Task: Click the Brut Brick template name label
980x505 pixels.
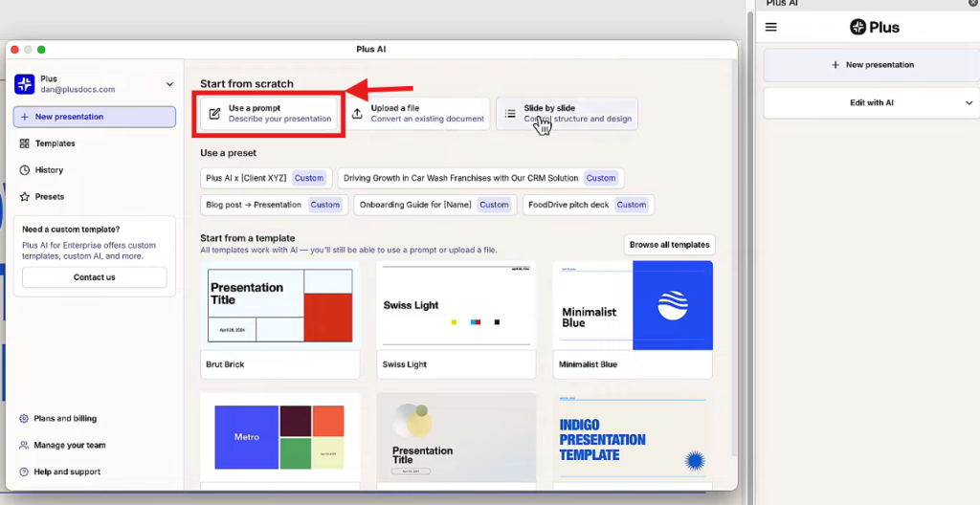Action: (x=225, y=364)
